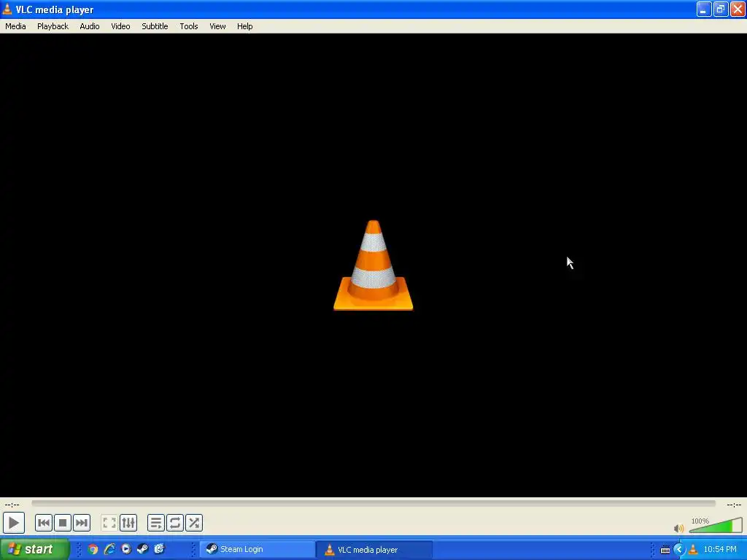Open the Tools menu

pyautogui.click(x=189, y=26)
